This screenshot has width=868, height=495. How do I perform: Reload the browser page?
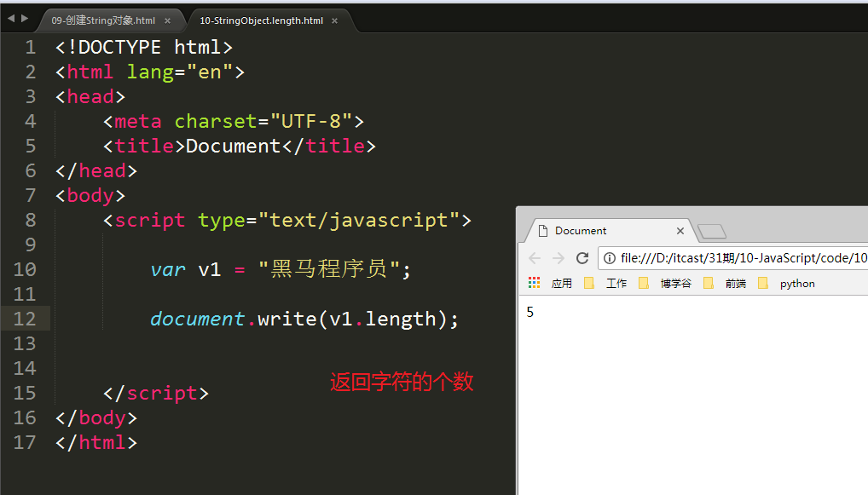[582, 258]
